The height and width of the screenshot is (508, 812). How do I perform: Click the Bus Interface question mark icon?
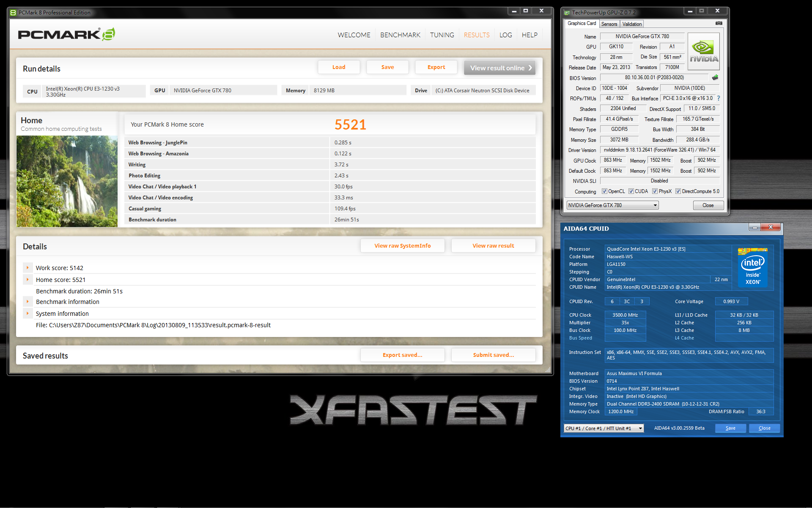718,98
